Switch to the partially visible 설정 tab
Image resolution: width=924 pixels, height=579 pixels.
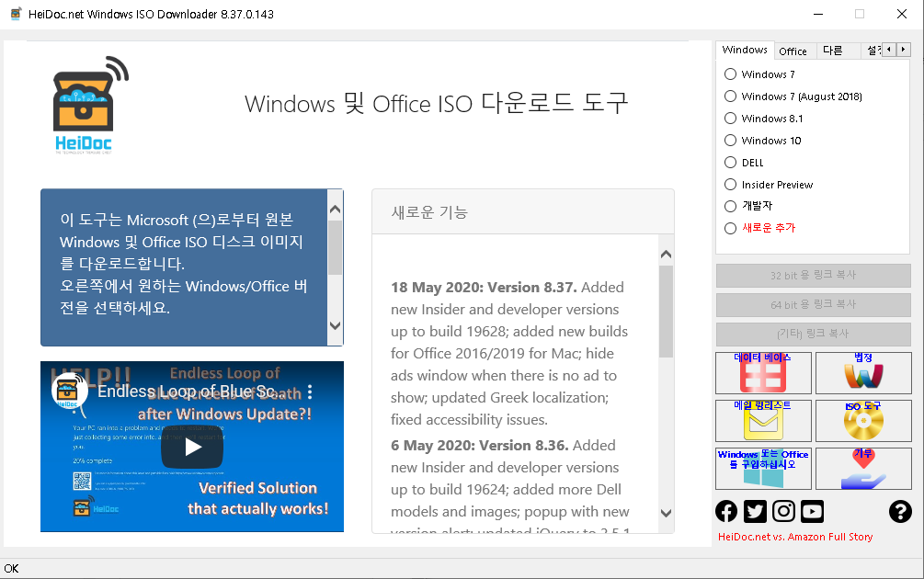873,51
